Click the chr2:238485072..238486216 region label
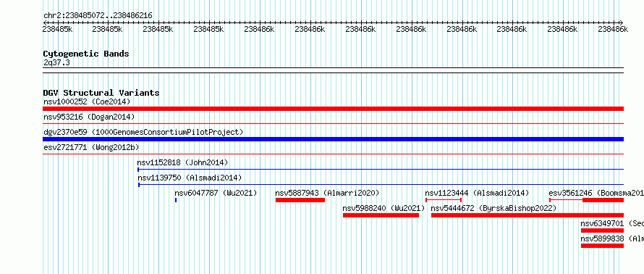Image resolution: width=644 pixels, height=274 pixels. (98, 16)
